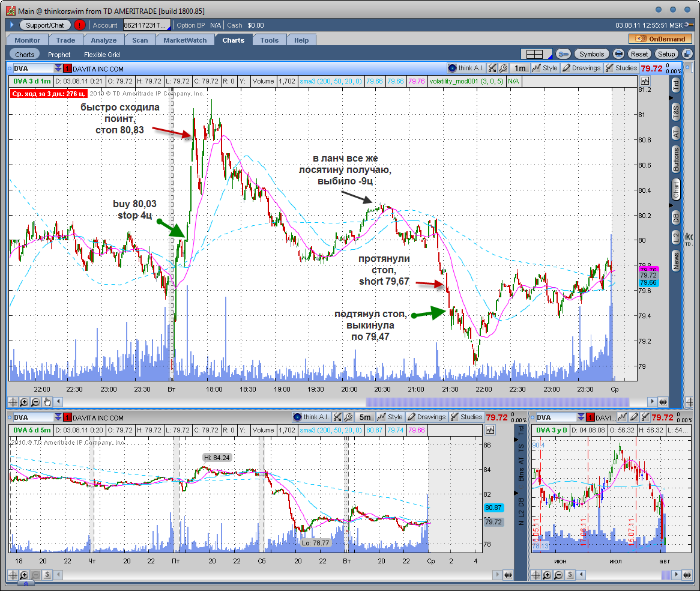Toggle the red link color box next to DVA

coord(67,68)
